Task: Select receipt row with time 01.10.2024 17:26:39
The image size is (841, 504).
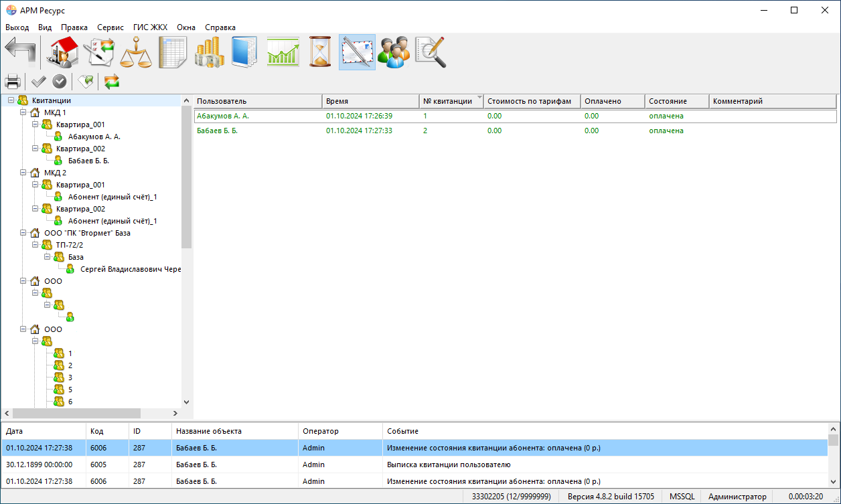Action: click(515, 116)
